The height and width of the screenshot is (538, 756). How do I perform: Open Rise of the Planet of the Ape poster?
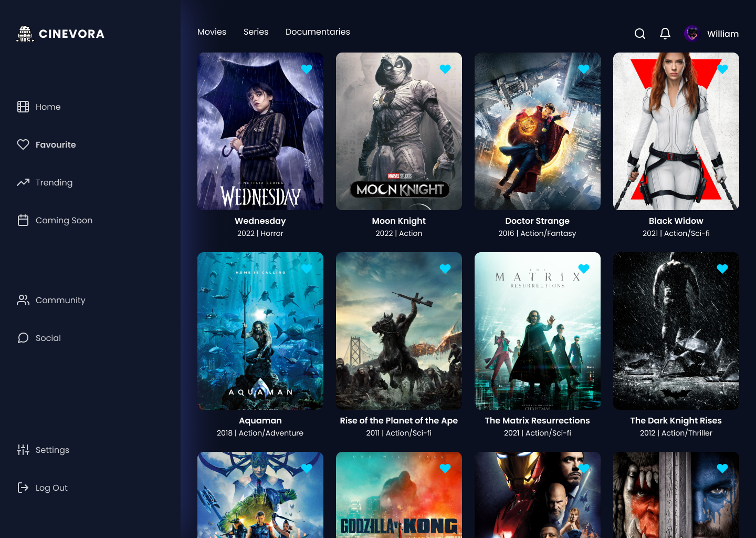point(399,331)
